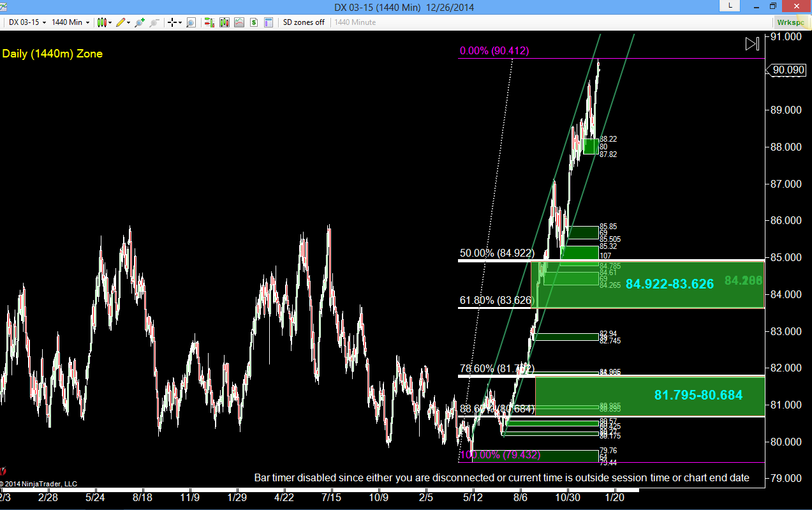Open the chart properties icon
This screenshot has width=812, height=510.
[268, 22]
